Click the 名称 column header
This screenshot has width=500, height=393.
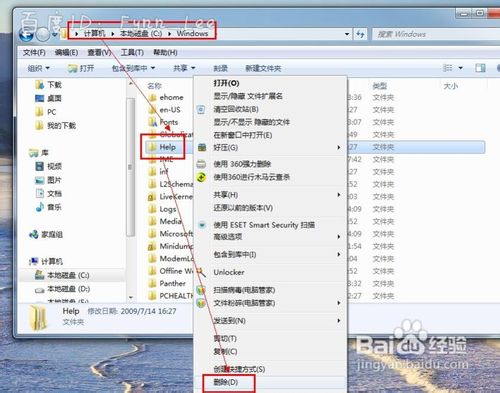(x=154, y=86)
